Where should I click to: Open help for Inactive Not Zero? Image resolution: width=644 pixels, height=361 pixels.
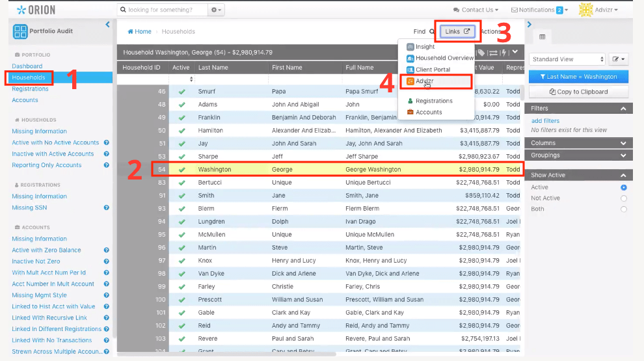(x=107, y=261)
